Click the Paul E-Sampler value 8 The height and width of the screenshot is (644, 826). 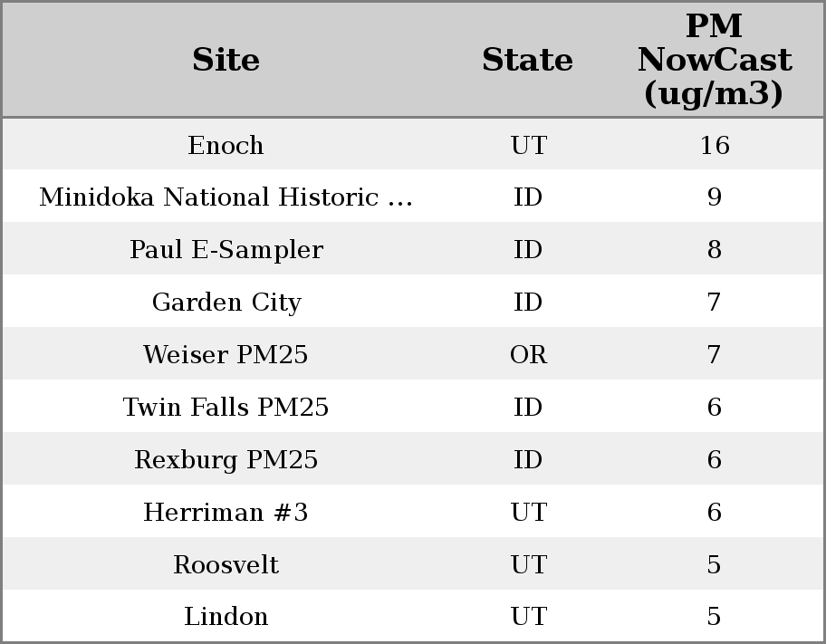pos(714,250)
